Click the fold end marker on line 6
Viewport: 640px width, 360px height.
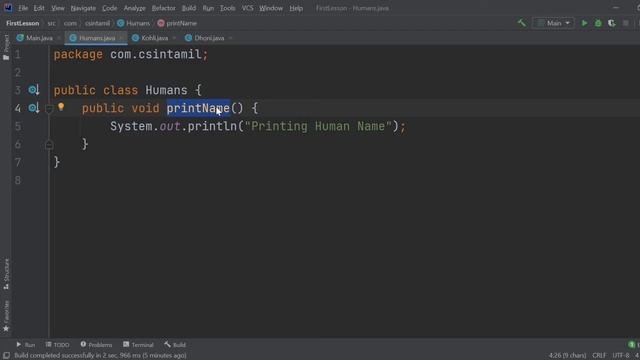pos(49,144)
